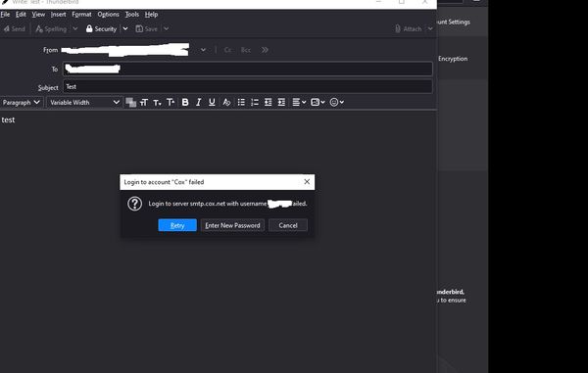588x373 pixels.
Task: Open the File menu
Action: 5,15
